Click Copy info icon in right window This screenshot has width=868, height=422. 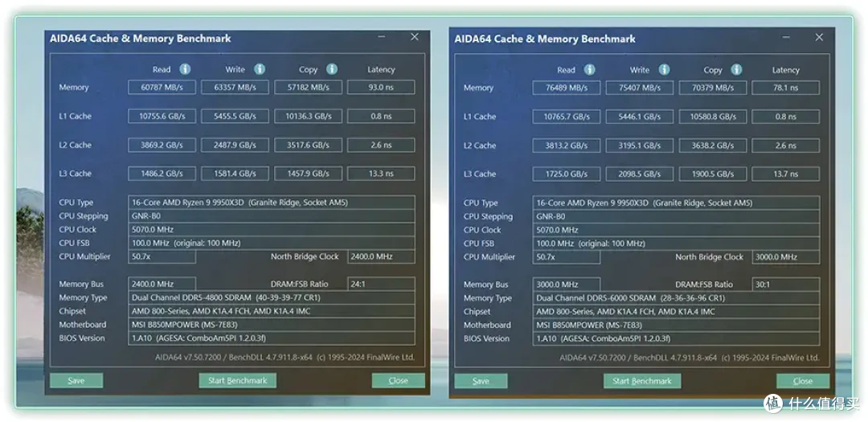pos(736,70)
